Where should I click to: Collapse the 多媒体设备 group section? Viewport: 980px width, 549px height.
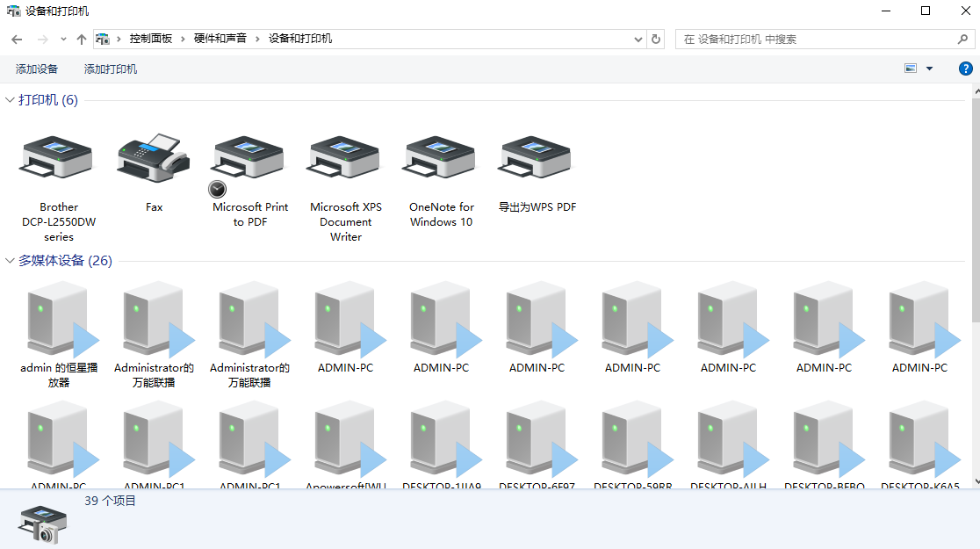coord(10,261)
